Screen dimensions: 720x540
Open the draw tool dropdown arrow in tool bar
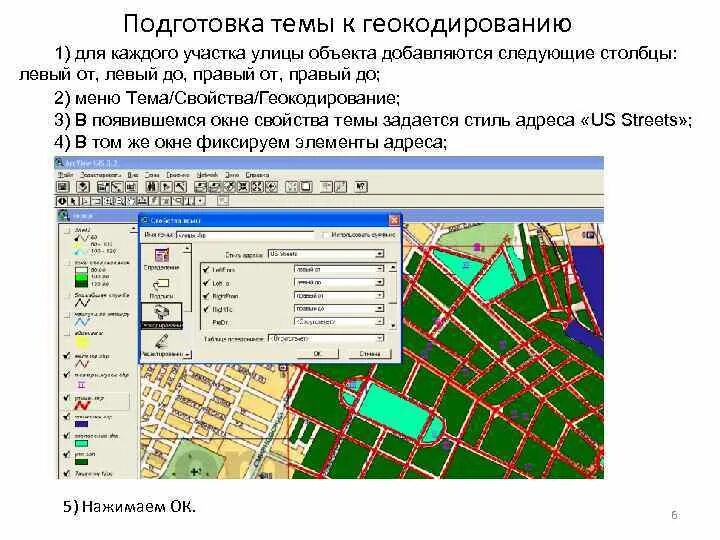coord(201,201)
